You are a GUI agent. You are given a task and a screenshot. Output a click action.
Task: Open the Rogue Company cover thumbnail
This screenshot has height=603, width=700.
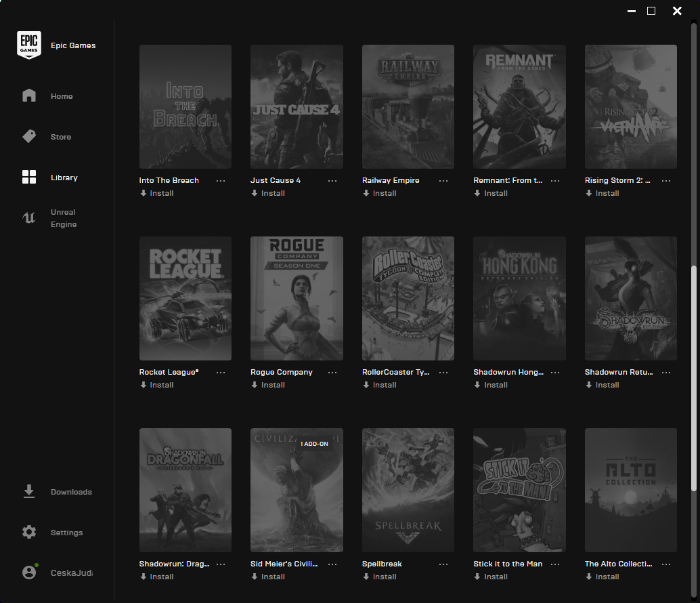click(297, 298)
